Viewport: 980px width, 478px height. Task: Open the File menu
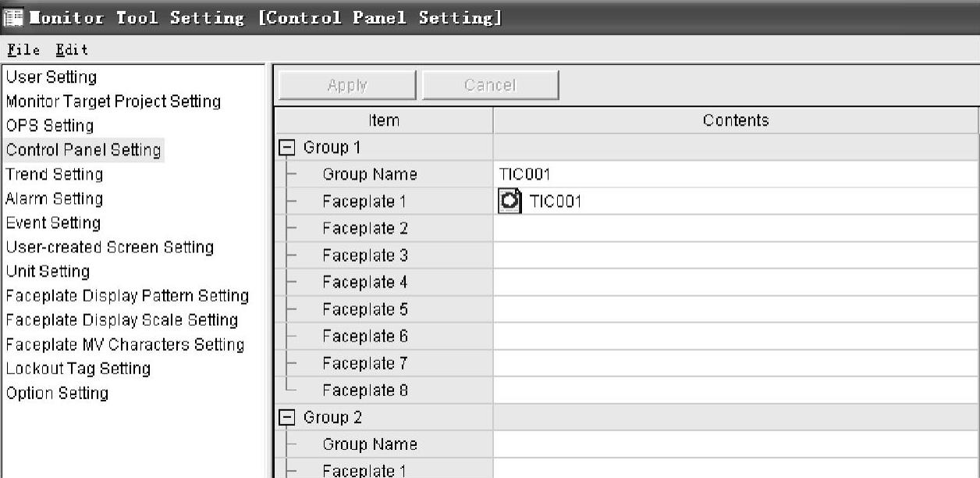(23, 50)
